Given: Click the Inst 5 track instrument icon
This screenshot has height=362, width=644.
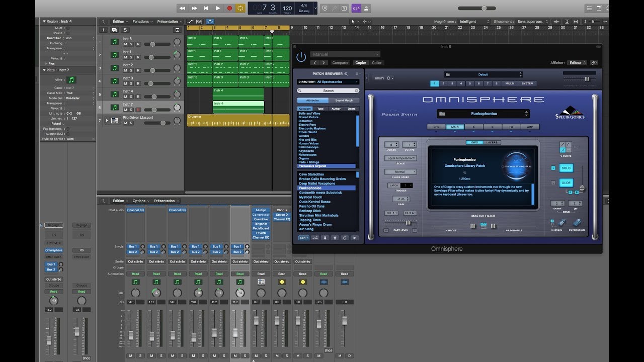Looking at the screenshot, I should pyautogui.click(x=115, y=42).
